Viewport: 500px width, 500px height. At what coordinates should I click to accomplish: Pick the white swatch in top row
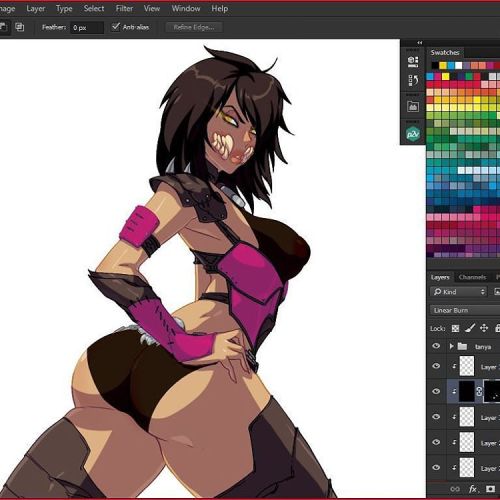pyautogui.click(x=459, y=65)
